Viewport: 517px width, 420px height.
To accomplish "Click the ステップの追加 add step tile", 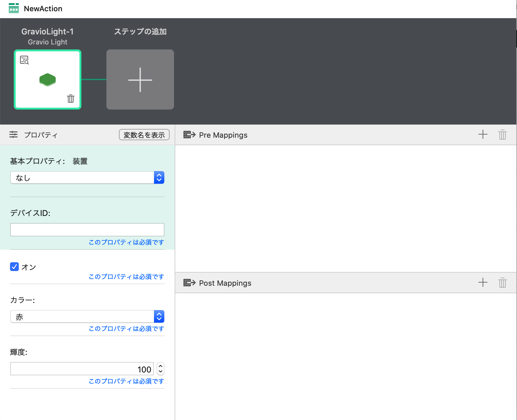I will click(140, 79).
